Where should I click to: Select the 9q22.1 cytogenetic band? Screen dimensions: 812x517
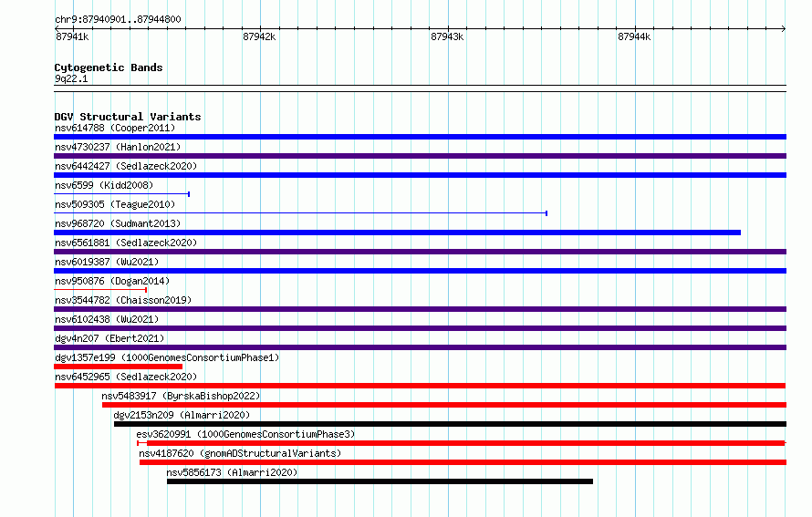coord(420,88)
